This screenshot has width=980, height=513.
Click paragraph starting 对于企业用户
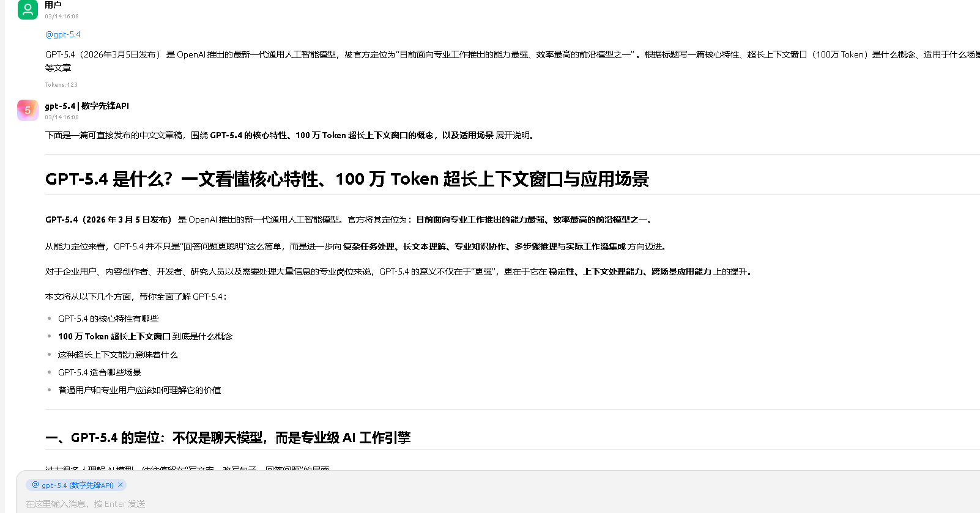(x=399, y=271)
